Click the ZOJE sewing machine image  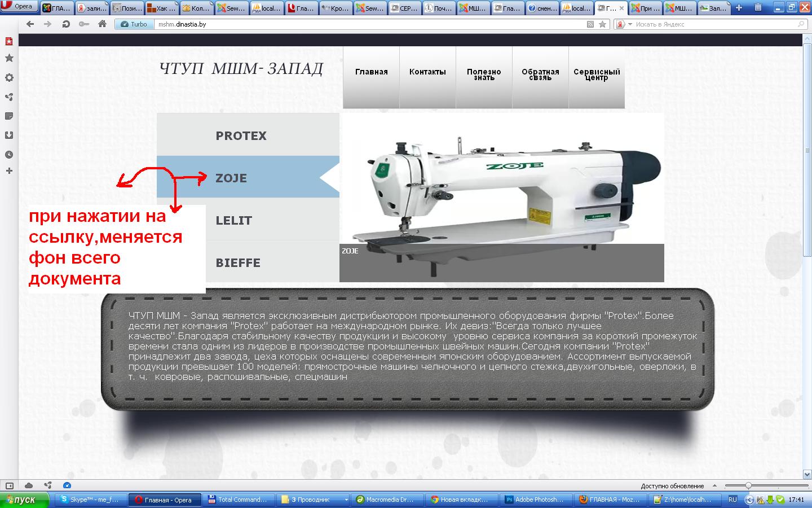click(502, 196)
